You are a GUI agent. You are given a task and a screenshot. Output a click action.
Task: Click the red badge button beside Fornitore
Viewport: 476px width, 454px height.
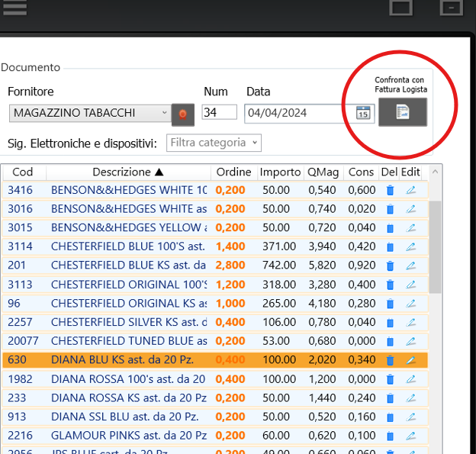point(183,114)
